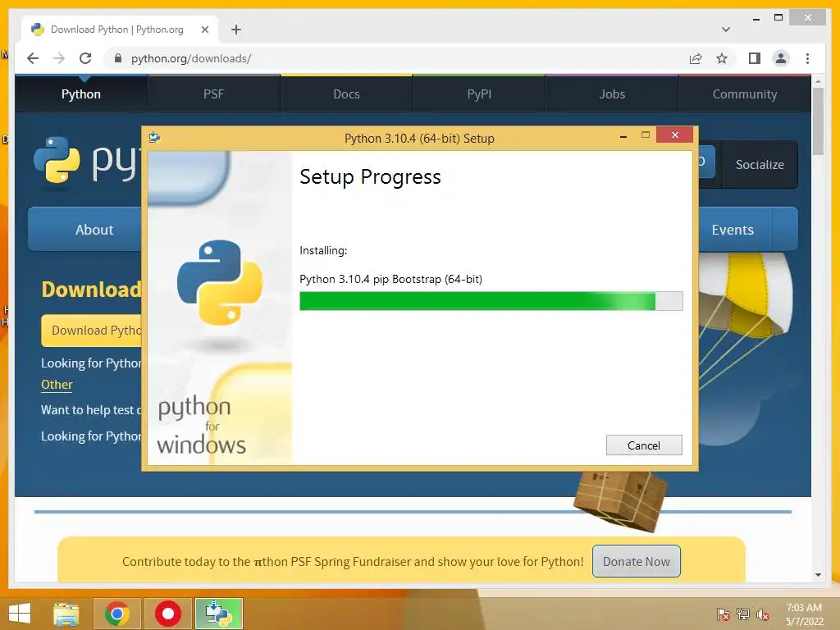
Task: Click the browser scroll down arrow
Action: tap(818, 575)
